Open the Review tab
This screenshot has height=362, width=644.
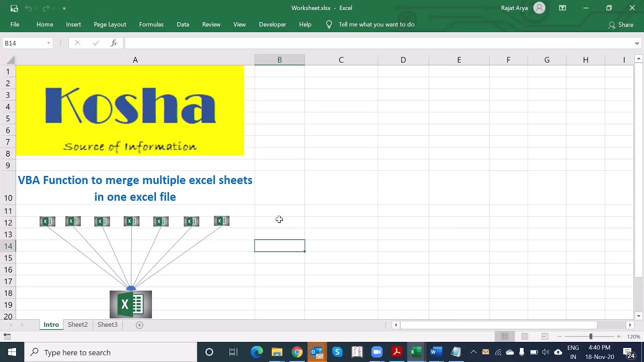pos(211,24)
